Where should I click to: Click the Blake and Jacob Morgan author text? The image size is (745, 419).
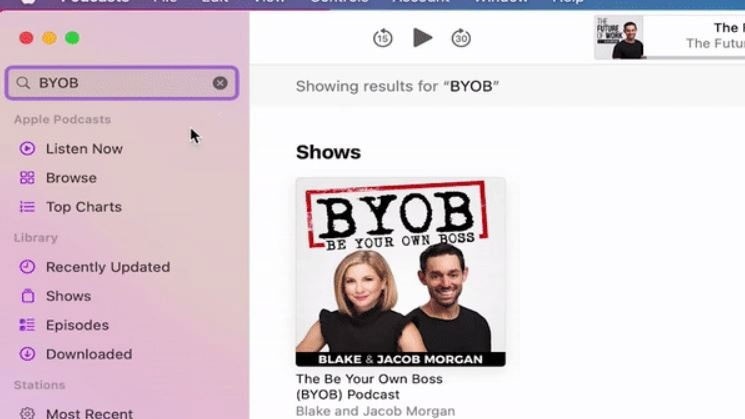pos(375,411)
